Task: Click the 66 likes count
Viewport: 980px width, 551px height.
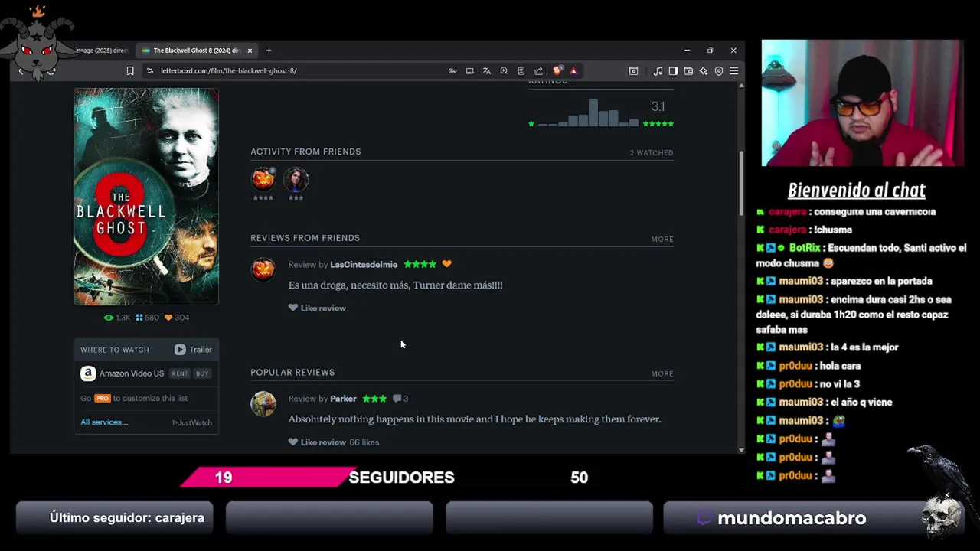Action: (x=364, y=442)
